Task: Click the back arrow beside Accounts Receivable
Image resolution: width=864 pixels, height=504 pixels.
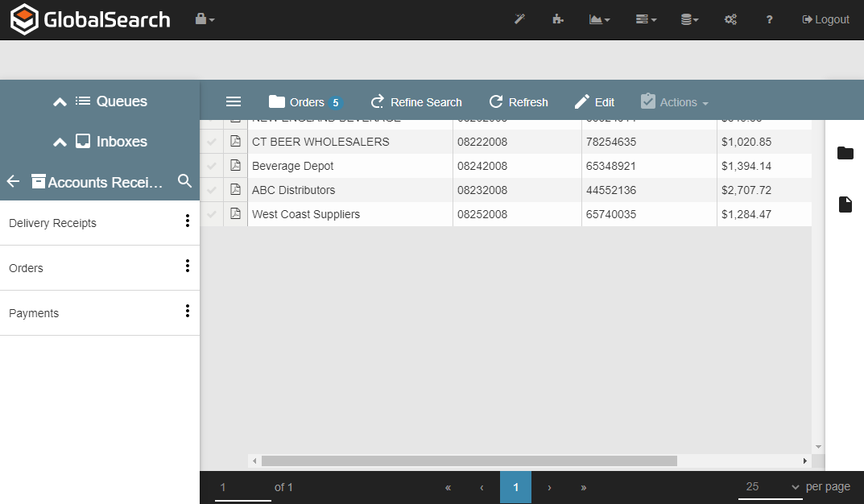Action: point(13,181)
